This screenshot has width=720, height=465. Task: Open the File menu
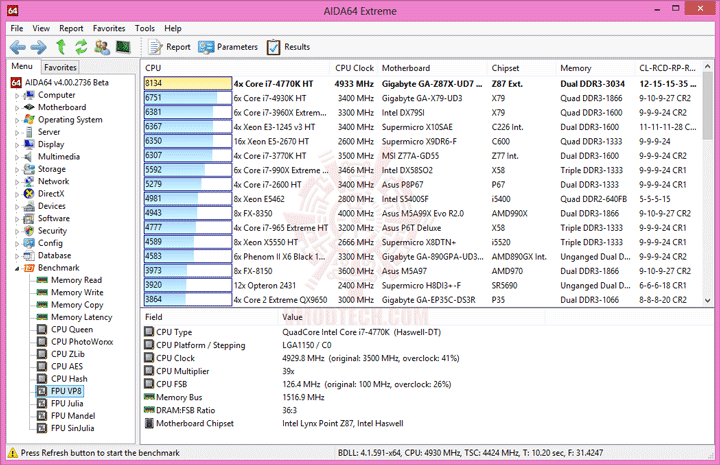pos(17,28)
